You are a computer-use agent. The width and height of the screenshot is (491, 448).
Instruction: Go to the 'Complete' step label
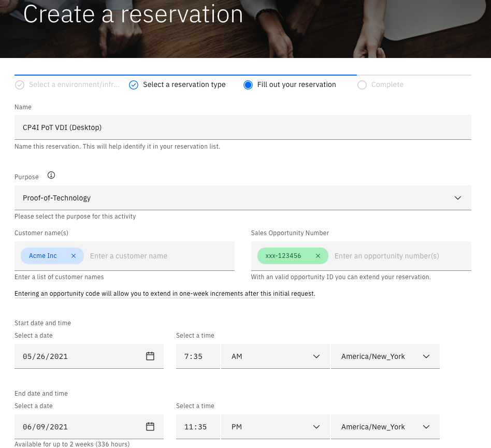click(387, 85)
